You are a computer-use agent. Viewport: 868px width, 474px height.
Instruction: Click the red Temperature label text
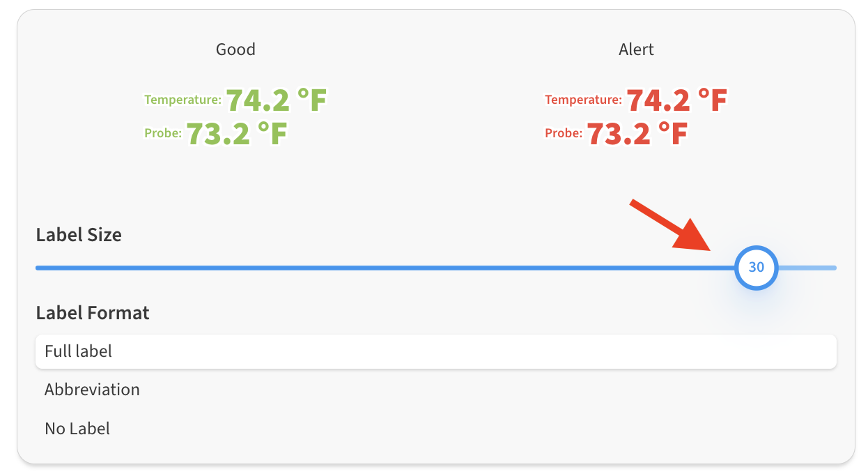[x=583, y=100]
